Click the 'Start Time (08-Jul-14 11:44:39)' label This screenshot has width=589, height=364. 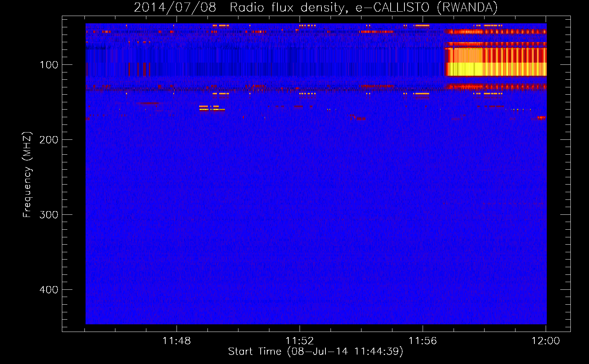click(x=316, y=352)
